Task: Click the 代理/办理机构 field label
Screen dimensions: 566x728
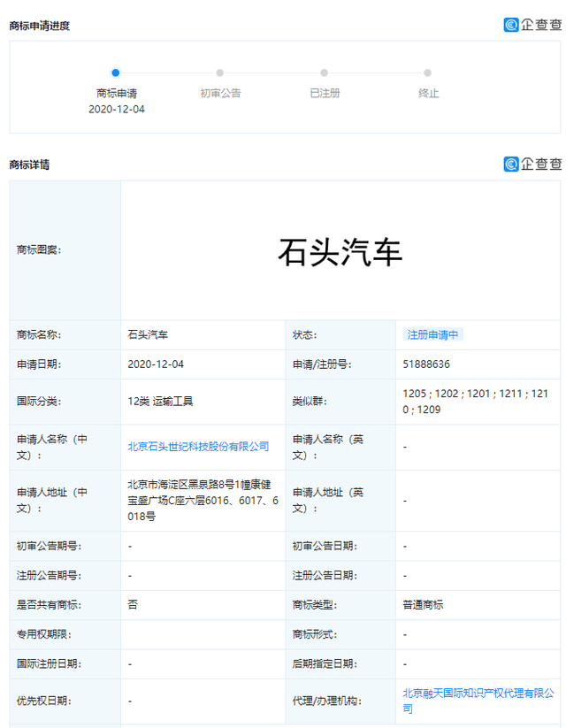Action: 327,701
